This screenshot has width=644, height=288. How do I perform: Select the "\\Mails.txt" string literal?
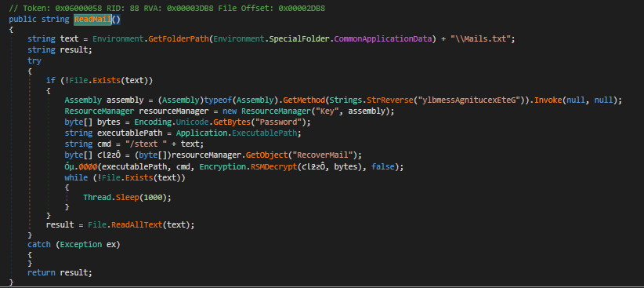[x=480, y=38]
